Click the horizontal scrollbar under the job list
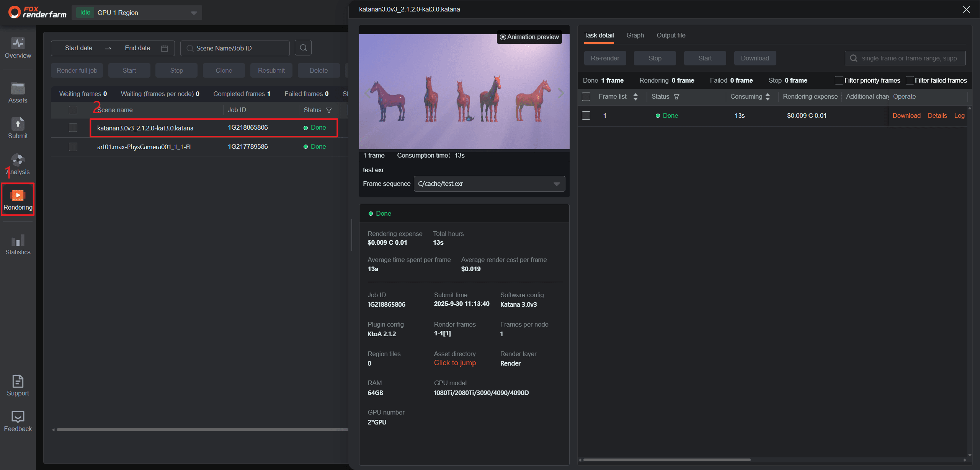Image resolution: width=980 pixels, height=470 pixels. [x=199, y=430]
